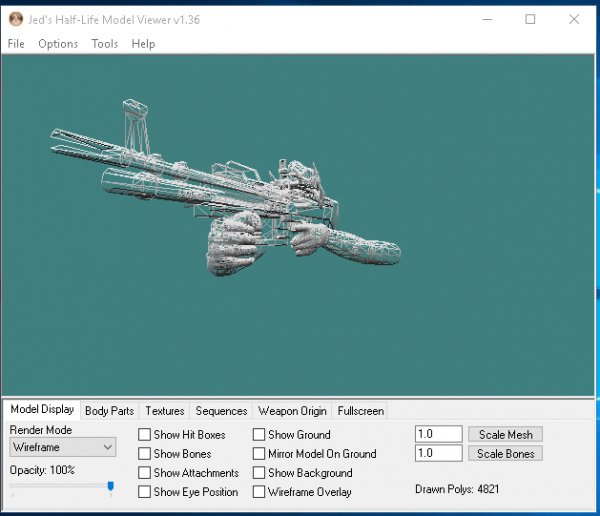Click the app icon in the title bar

[x=16, y=19]
